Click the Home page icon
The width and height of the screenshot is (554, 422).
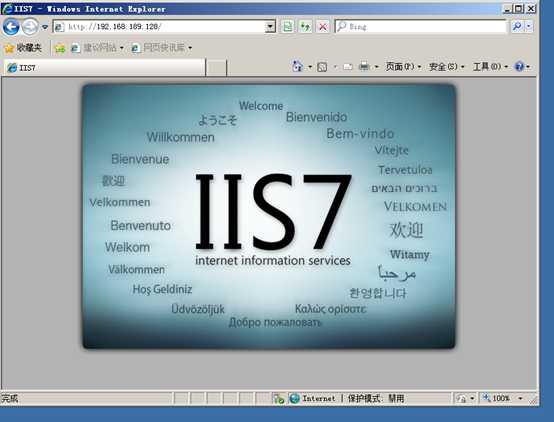(297, 66)
